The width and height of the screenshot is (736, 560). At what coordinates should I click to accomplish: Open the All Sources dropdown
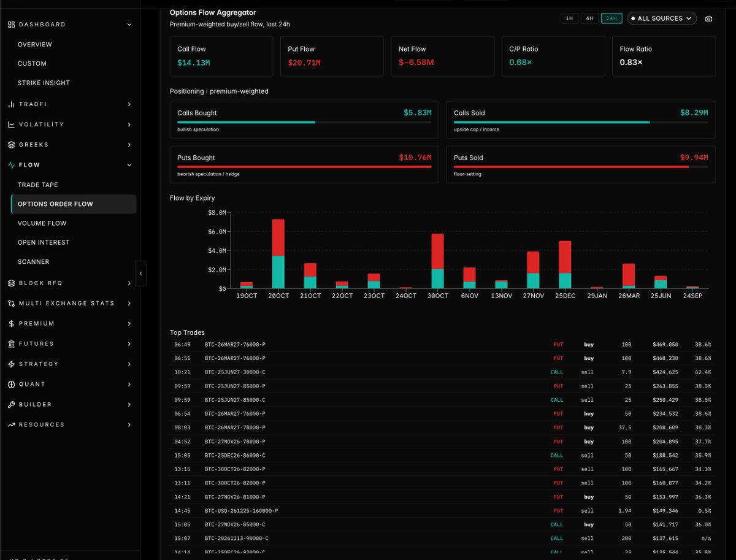662,18
